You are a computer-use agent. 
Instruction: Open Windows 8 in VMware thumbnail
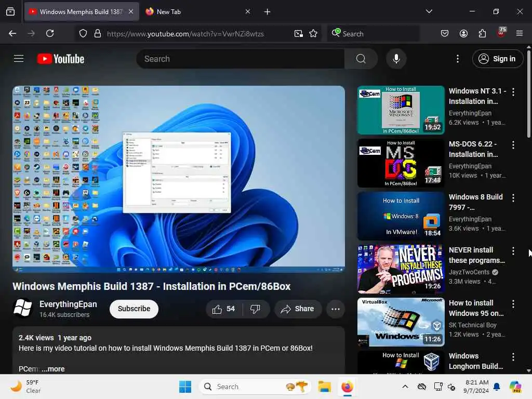[401, 216]
